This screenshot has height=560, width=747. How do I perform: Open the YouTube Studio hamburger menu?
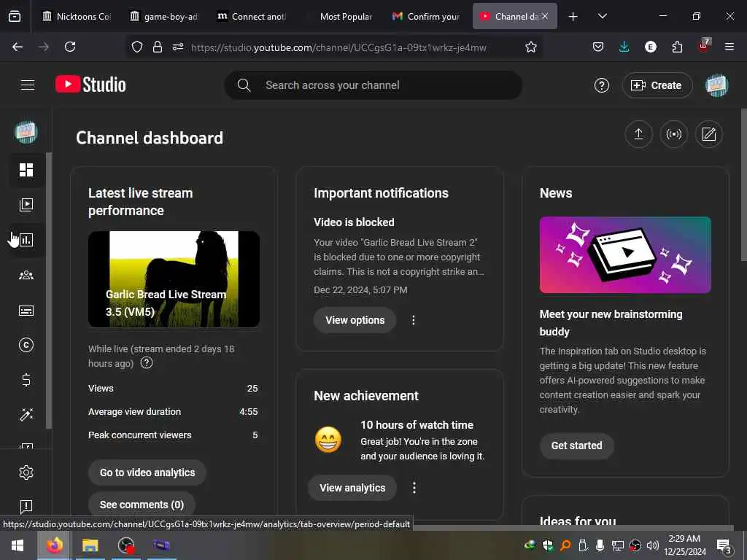(x=28, y=85)
